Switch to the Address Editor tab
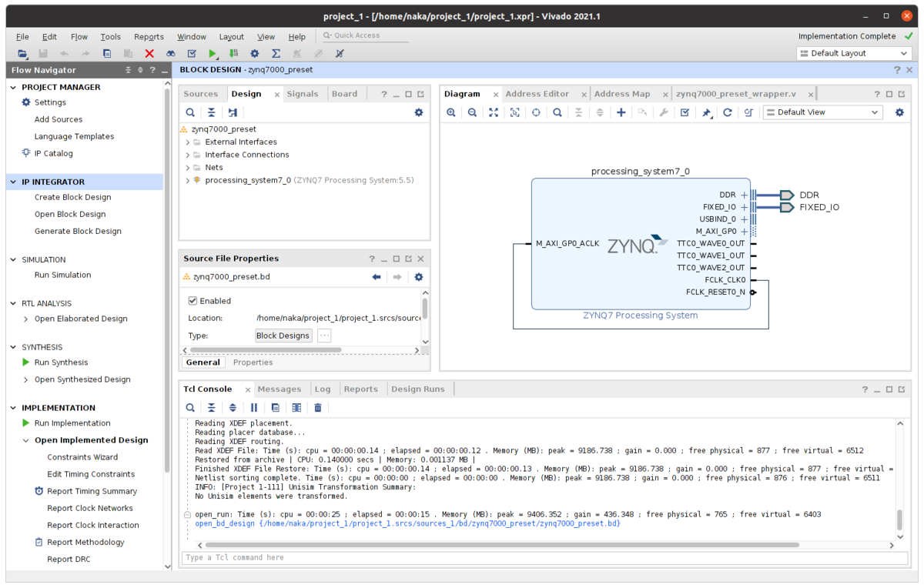Image resolution: width=924 pixels, height=588 pixels. click(x=537, y=94)
